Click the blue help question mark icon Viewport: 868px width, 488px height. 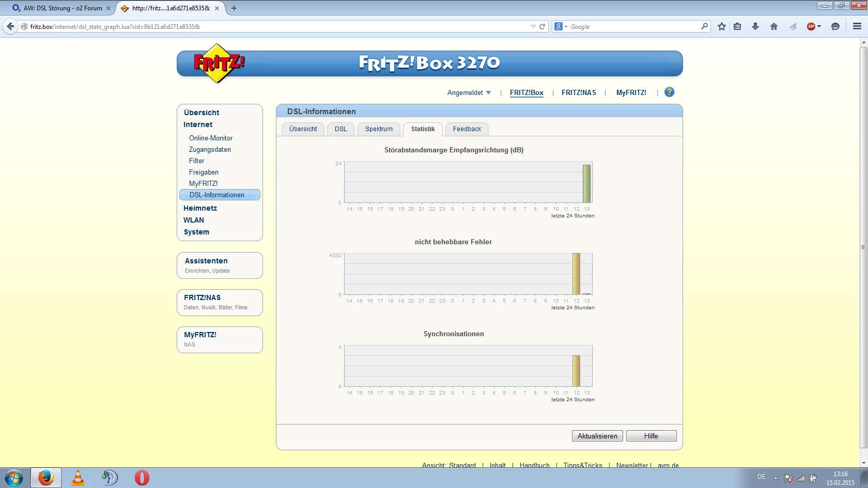[669, 92]
